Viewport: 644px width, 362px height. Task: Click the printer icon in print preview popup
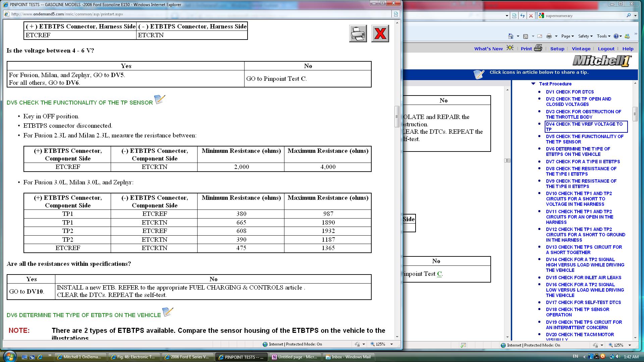(358, 34)
